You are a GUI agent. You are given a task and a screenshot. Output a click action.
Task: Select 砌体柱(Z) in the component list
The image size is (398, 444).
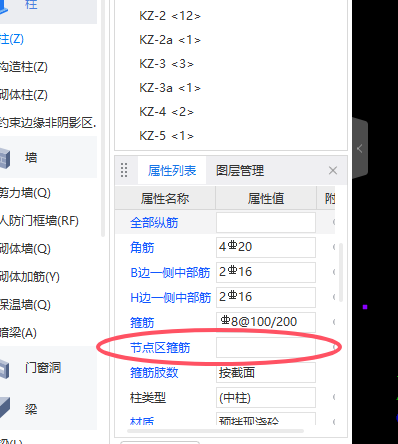[24, 95]
